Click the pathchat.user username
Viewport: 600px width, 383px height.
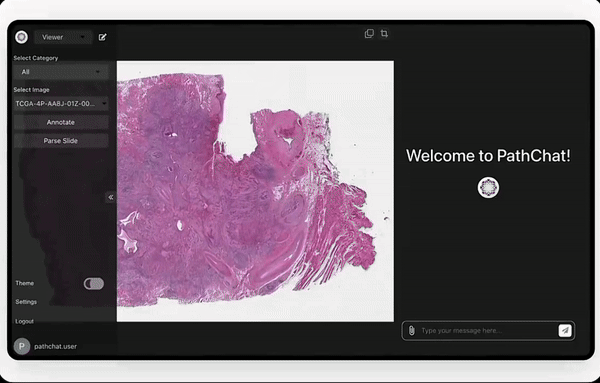point(55,347)
